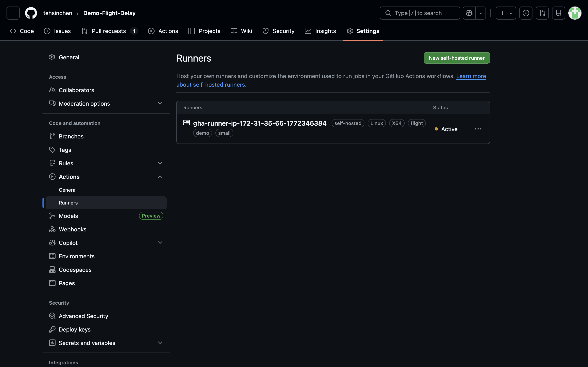Click New self-hosted runner button
The height and width of the screenshot is (367, 588).
pyautogui.click(x=457, y=58)
